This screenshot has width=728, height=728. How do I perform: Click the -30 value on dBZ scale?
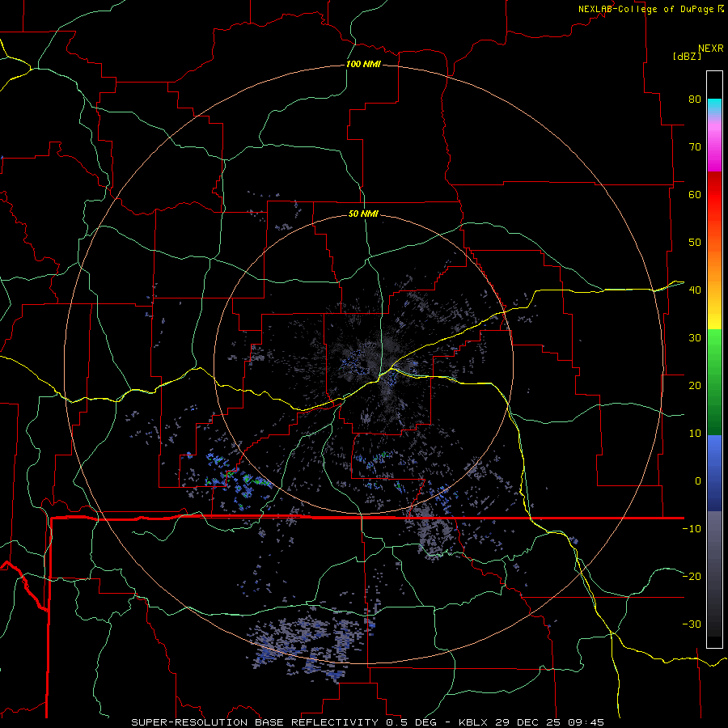[692, 624]
